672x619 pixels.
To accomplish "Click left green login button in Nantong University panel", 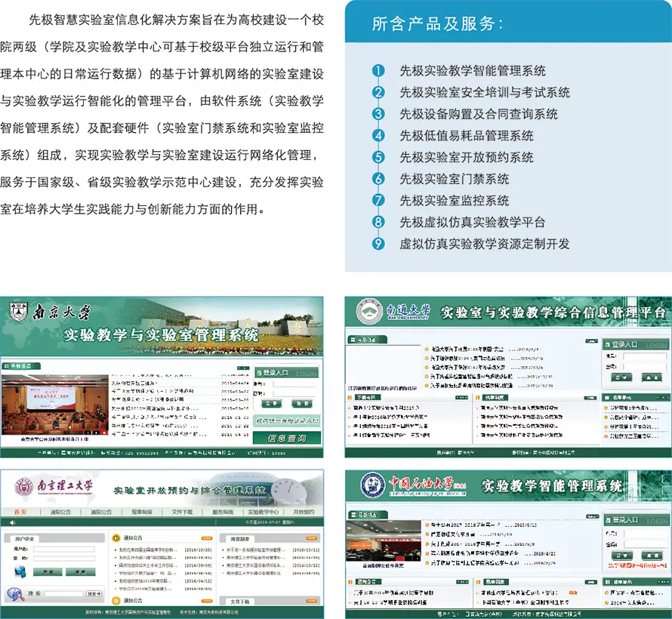I will (621, 377).
